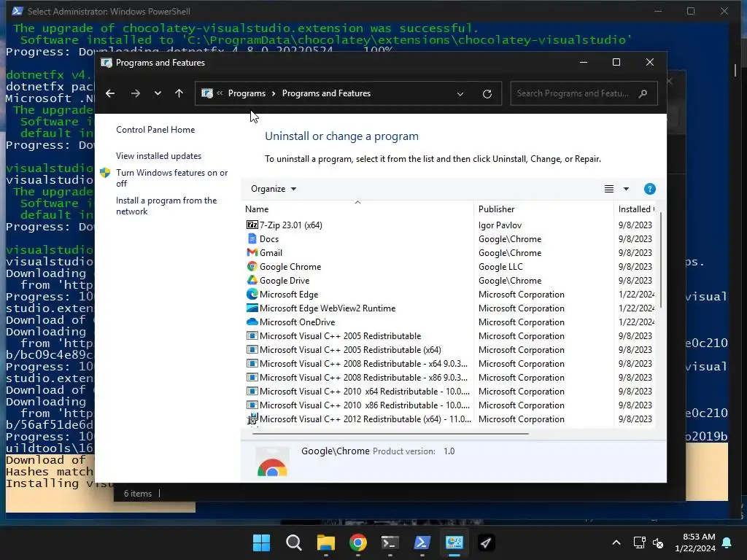This screenshot has height=560, width=747.
Task: Open the paper plane app on taskbar
Action: pos(486,542)
